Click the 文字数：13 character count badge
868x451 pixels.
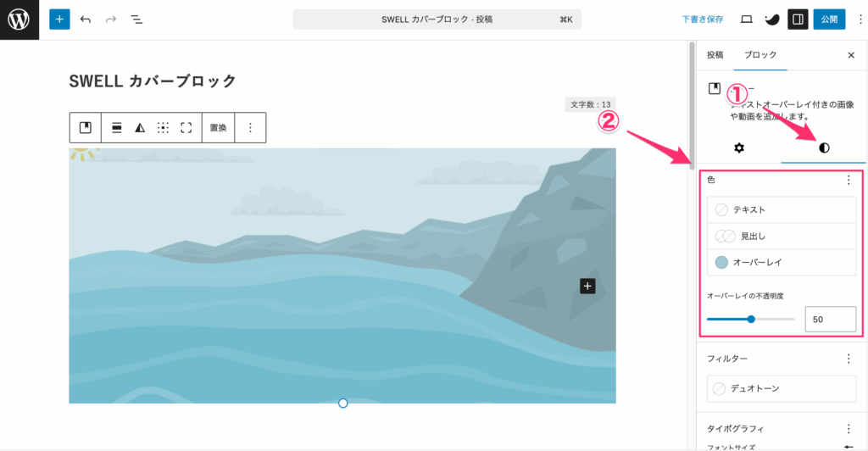tap(590, 104)
